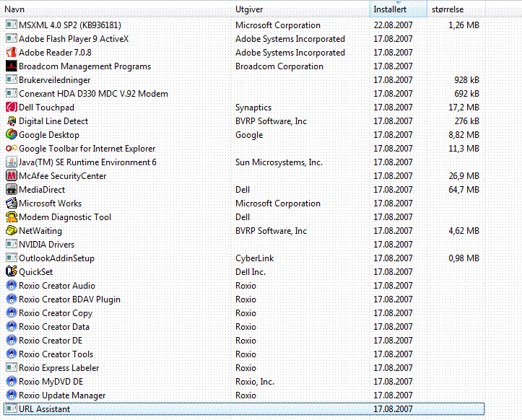This screenshot has width=522, height=420.
Task: Select the Roxio Creator DE row
Action: tap(244, 341)
